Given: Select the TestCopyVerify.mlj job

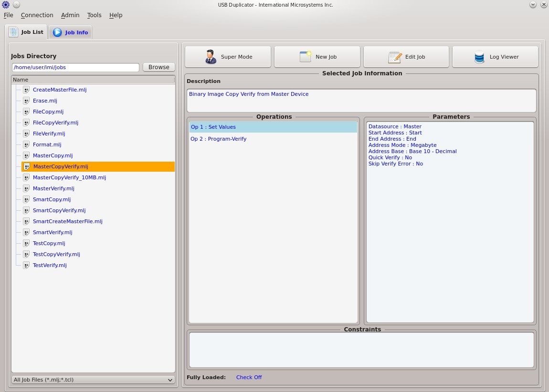Looking at the screenshot, I should pyautogui.click(x=56, y=254).
